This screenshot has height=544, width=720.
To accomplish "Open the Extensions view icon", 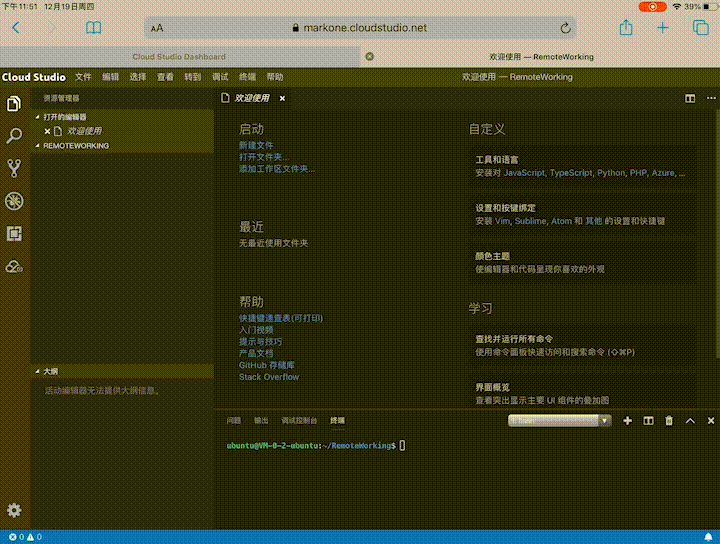I will [x=14, y=234].
